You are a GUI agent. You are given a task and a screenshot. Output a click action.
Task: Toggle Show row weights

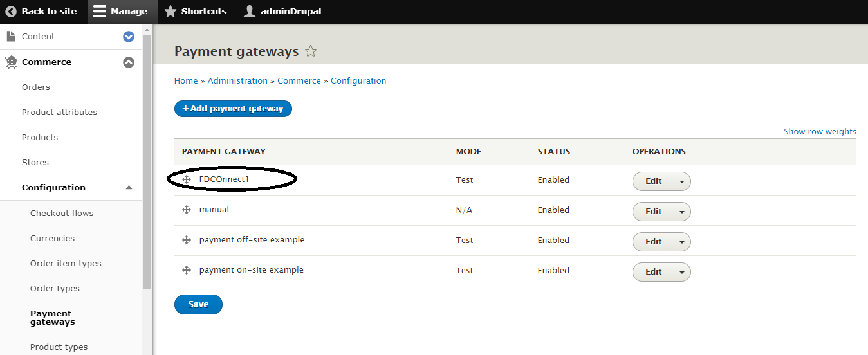tap(819, 131)
